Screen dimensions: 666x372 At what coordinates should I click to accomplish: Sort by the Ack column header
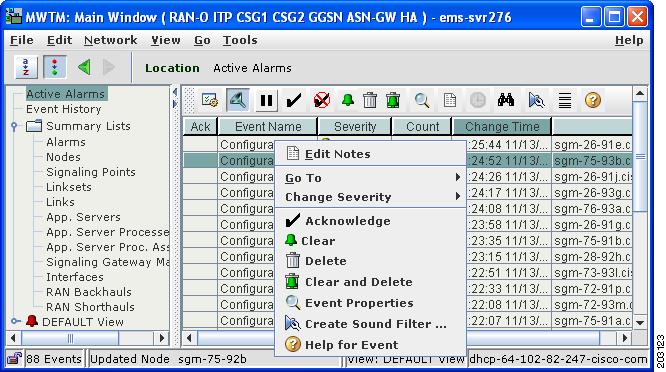tap(200, 127)
